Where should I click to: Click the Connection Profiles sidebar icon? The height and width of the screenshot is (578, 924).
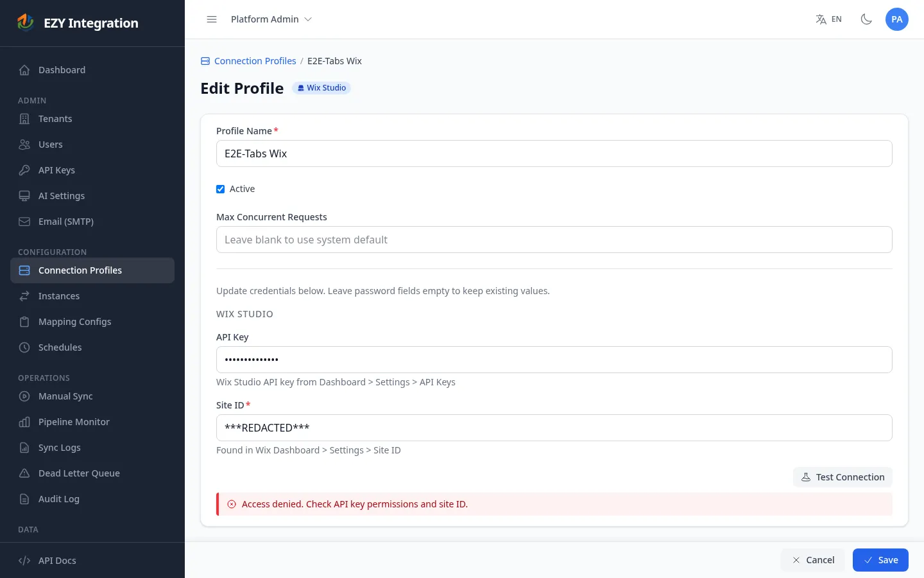(x=24, y=270)
